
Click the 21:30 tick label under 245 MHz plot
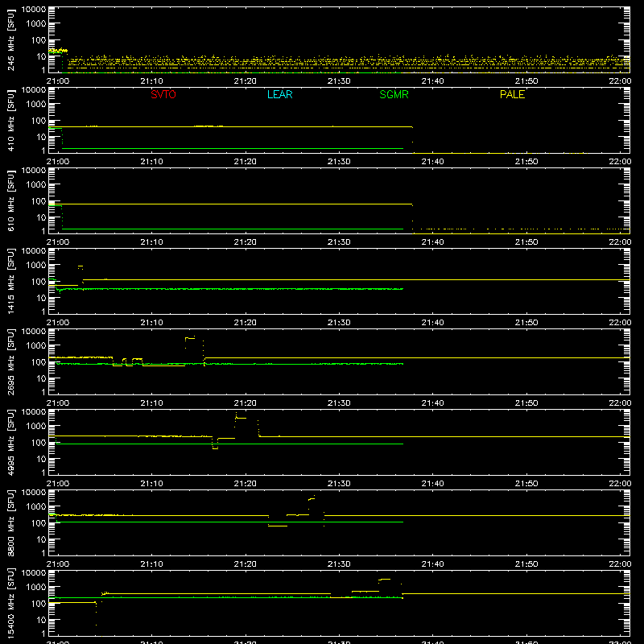tap(339, 81)
